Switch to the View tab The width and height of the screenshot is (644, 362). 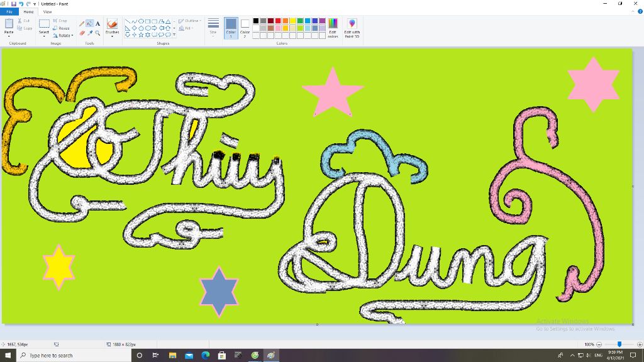click(x=47, y=12)
